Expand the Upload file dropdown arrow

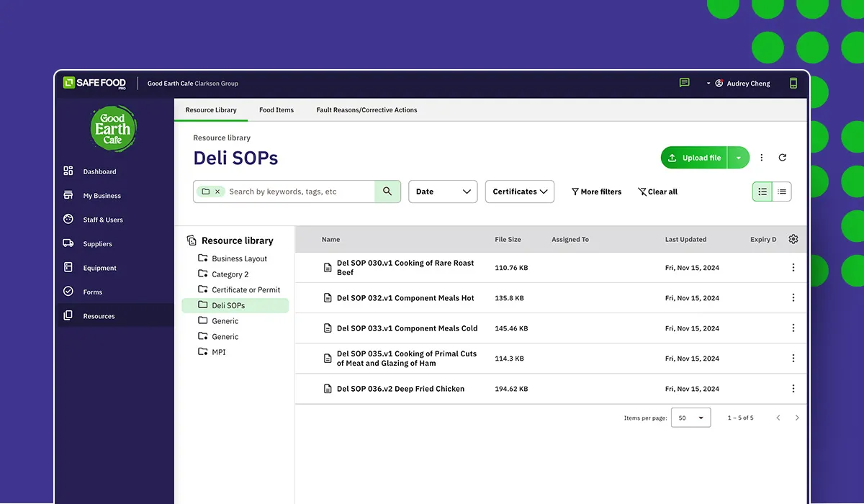[739, 158]
